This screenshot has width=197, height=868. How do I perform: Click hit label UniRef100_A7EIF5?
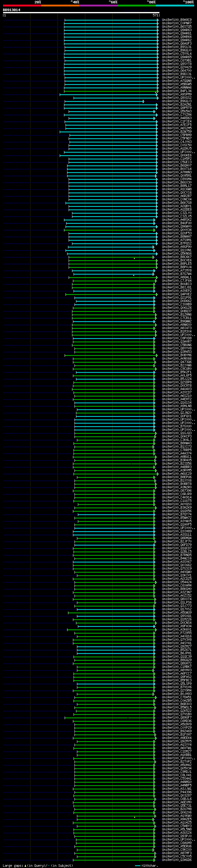tap(176, 125)
